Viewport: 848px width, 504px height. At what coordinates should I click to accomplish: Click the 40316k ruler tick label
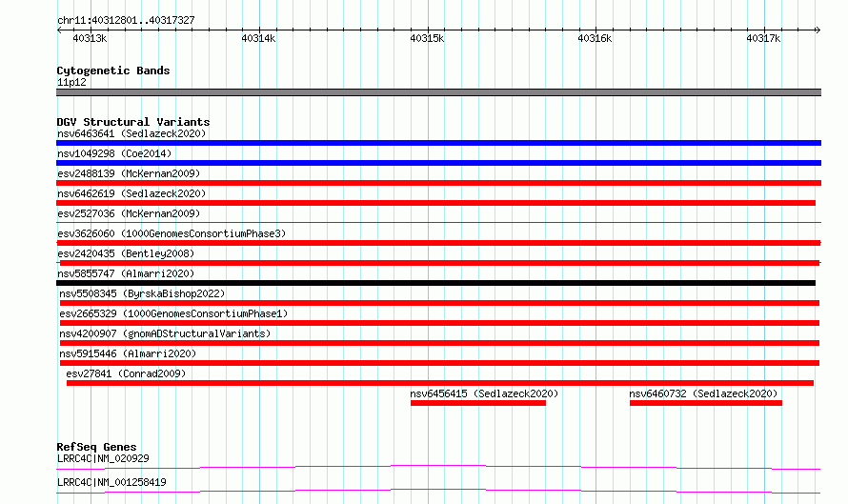click(595, 38)
